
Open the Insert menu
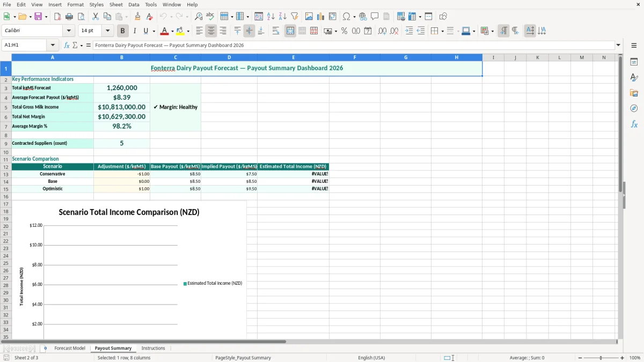[55, 4]
